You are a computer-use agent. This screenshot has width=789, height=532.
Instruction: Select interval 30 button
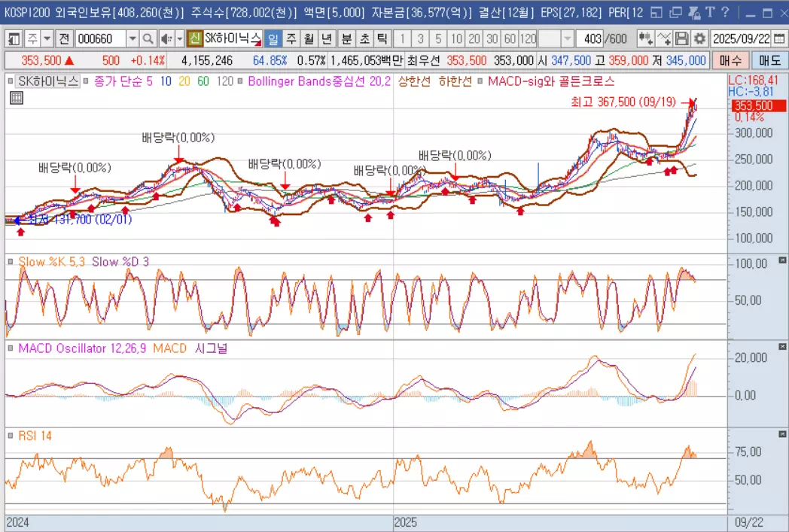click(492, 38)
